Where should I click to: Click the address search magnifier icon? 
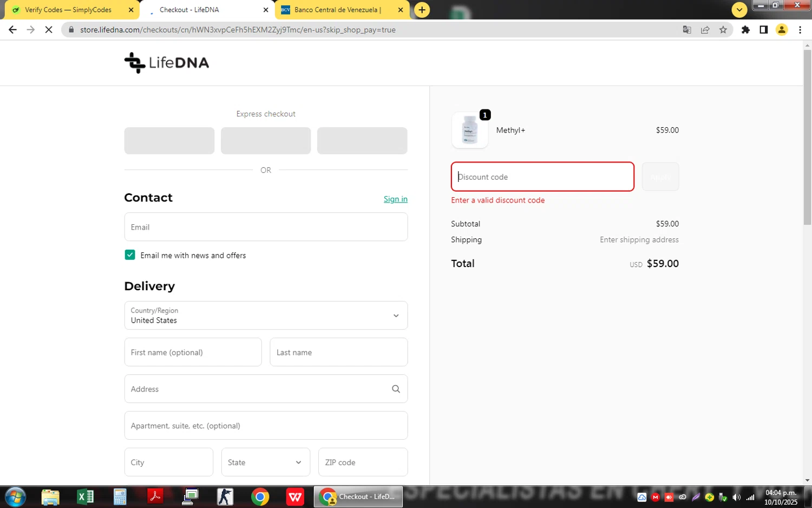(x=396, y=389)
